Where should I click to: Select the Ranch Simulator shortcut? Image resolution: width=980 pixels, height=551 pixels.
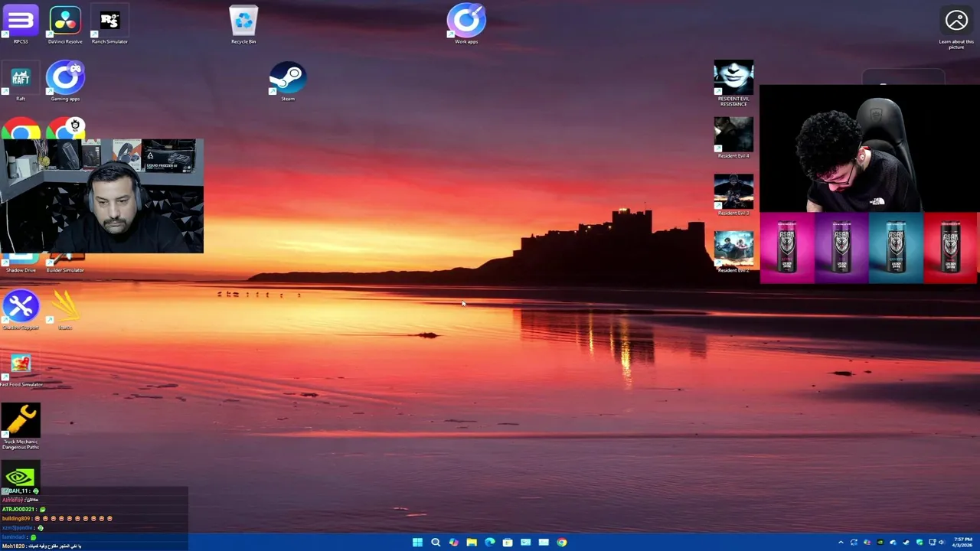pyautogui.click(x=109, y=24)
